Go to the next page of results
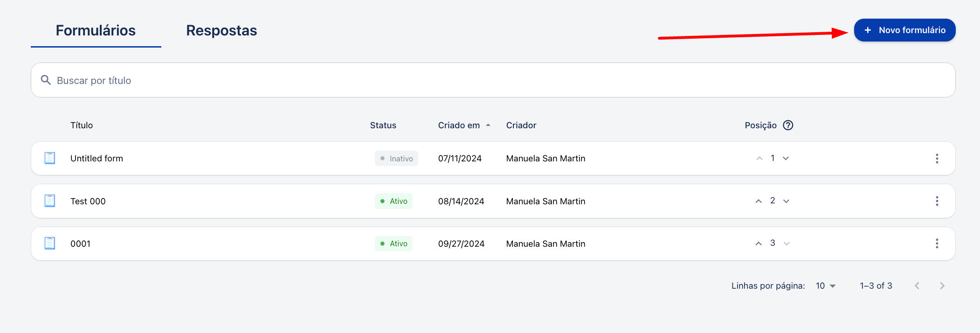Screen dimensions: 980x333 [942, 286]
